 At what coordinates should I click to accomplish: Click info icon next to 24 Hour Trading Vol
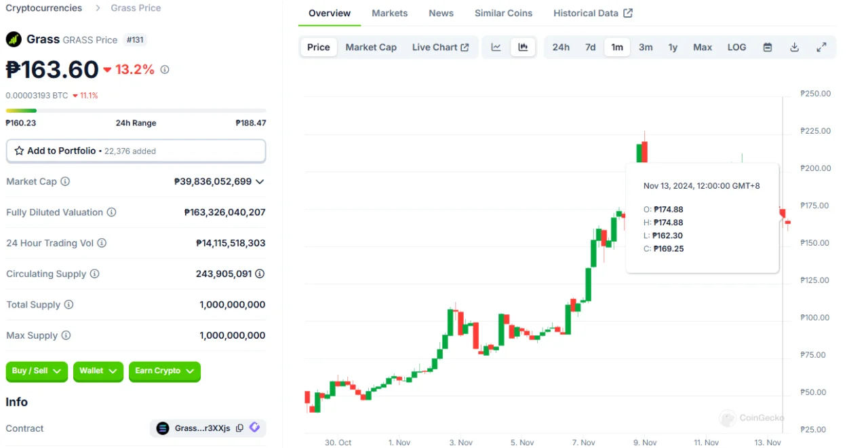[x=102, y=243]
